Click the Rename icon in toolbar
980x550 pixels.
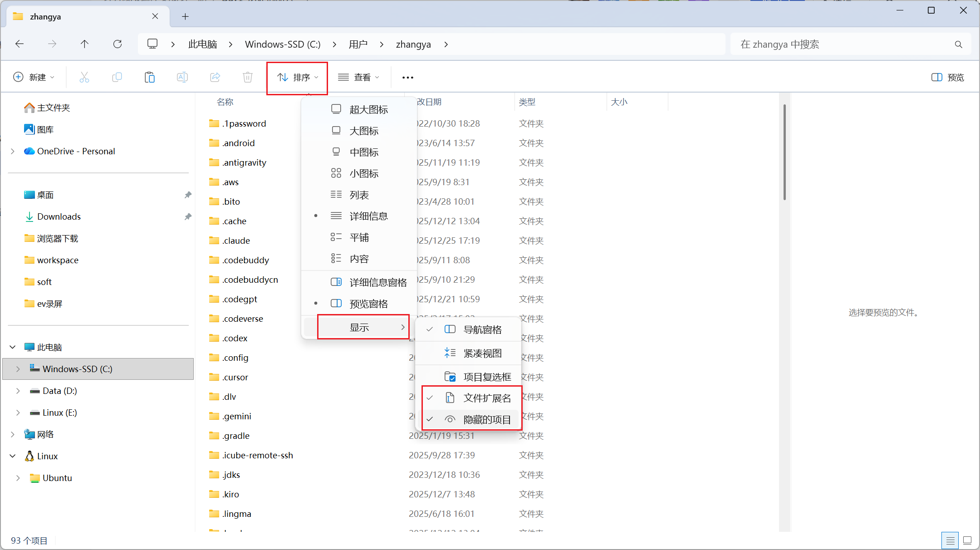182,77
